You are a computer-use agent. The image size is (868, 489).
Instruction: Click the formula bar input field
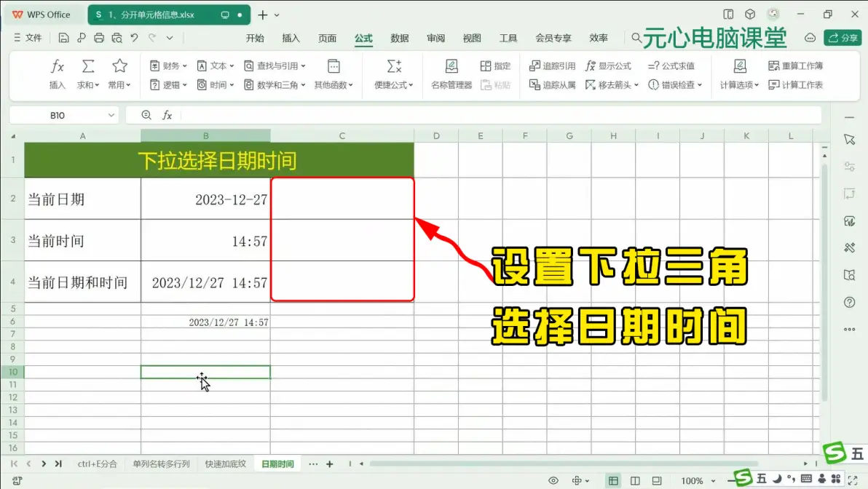[500, 115]
